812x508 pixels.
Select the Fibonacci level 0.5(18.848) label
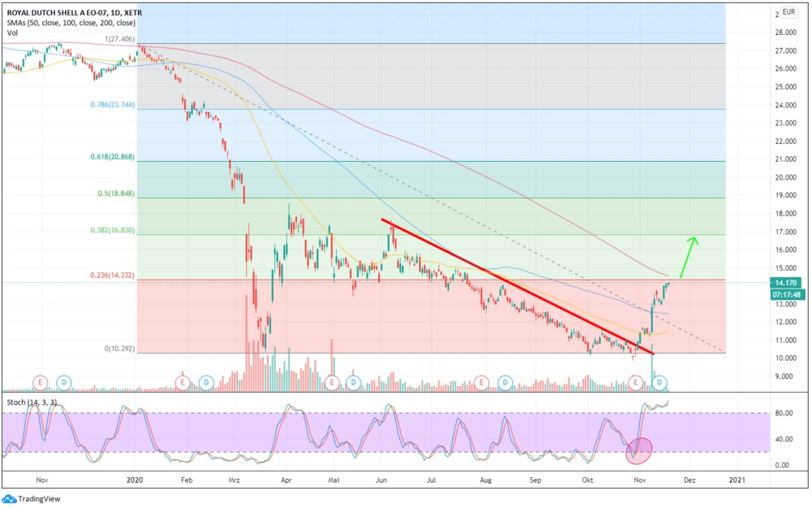pyautogui.click(x=116, y=193)
